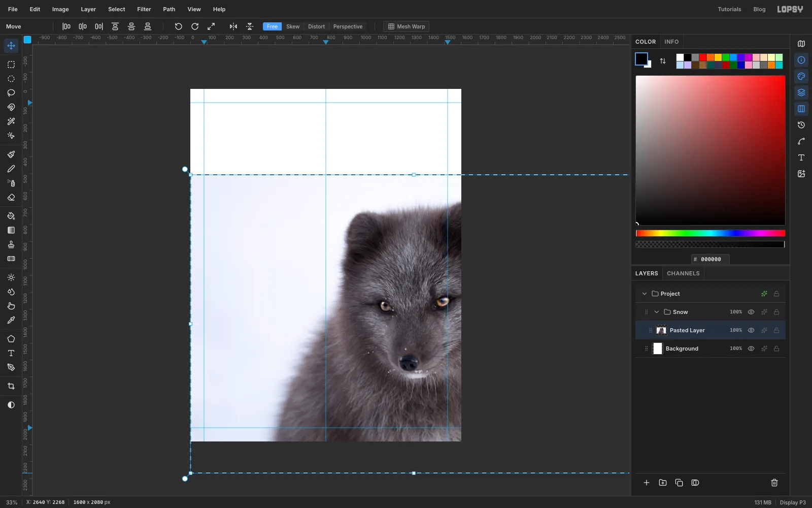
Task: Collapse the Snow group chevron
Action: pyautogui.click(x=657, y=312)
